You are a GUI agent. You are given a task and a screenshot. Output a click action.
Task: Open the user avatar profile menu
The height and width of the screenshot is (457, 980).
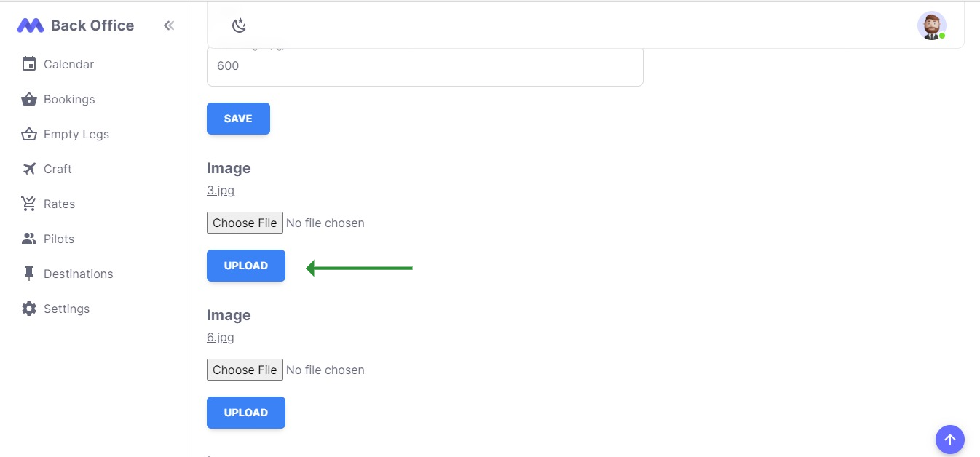931,25
